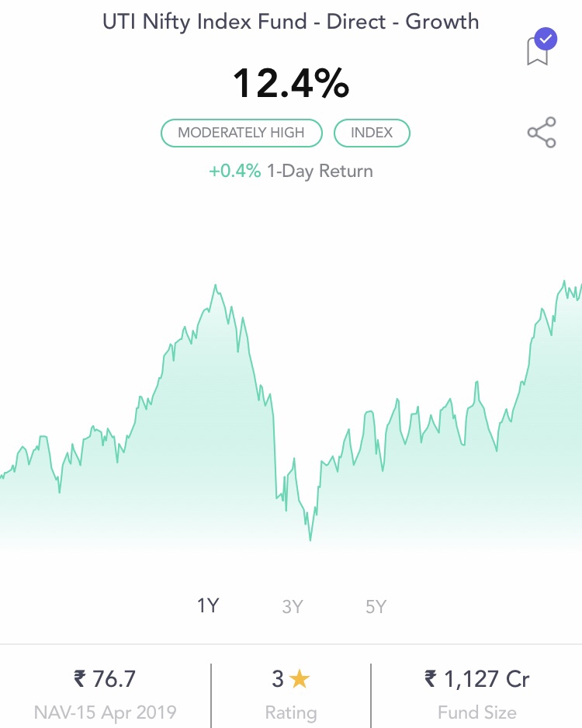This screenshot has width=582, height=728.
Task: Tap the INDEX category tag
Action: tap(372, 133)
